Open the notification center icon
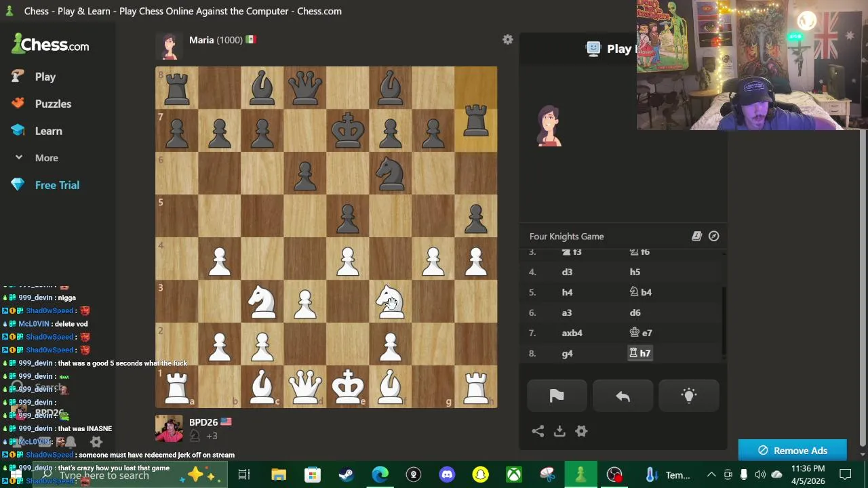This screenshot has width=868, height=488. 846,474
